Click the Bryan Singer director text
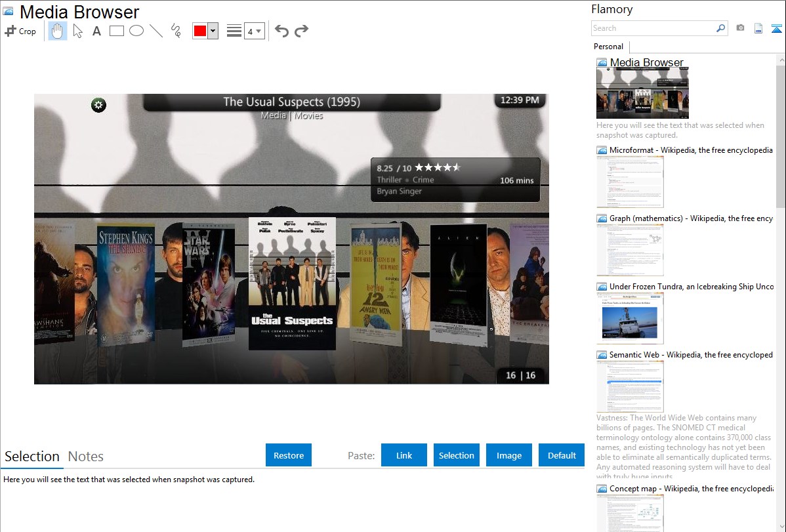The image size is (786, 532). pos(400,191)
